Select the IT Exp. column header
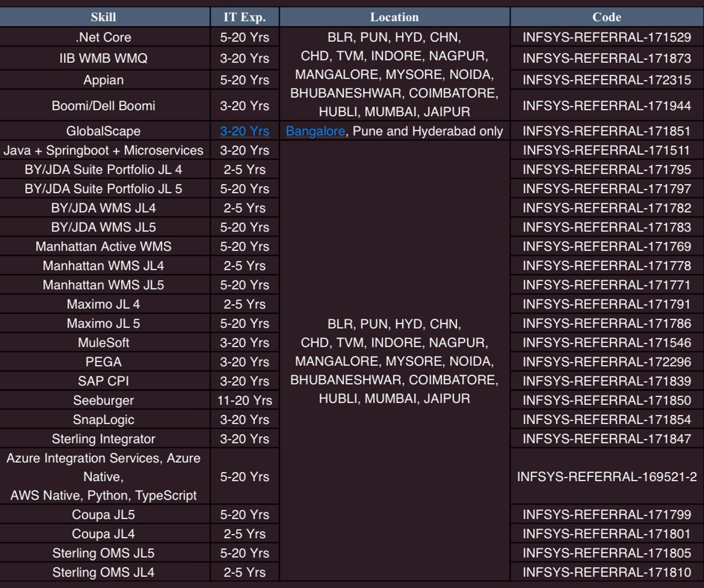Image resolution: width=704 pixels, height=588 pixels. pyautogui.click(x=244, y=17)
